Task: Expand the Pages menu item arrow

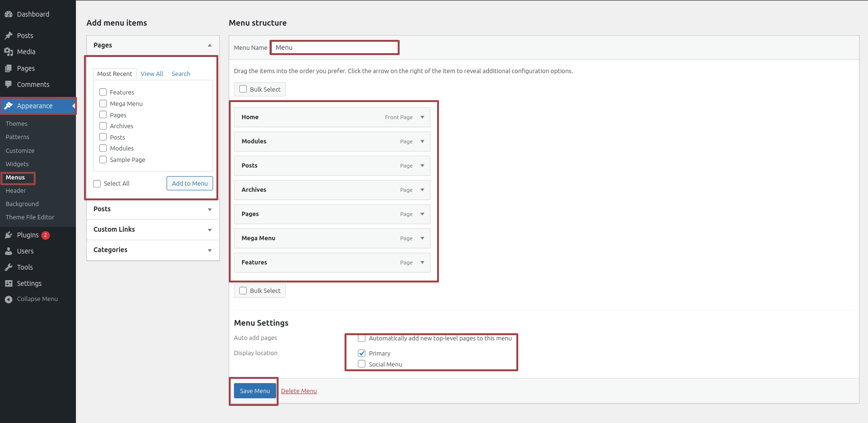Action: click(422, 214)
